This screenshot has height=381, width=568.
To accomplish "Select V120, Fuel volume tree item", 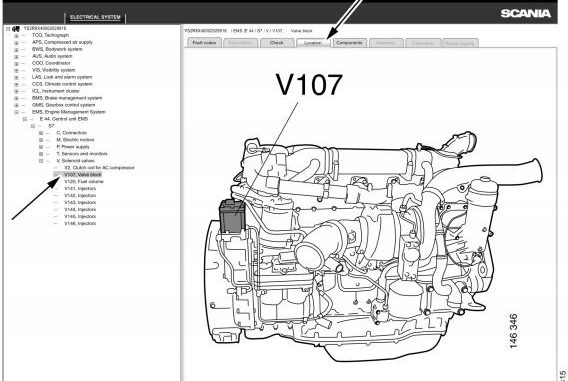I will pos(84,181).
